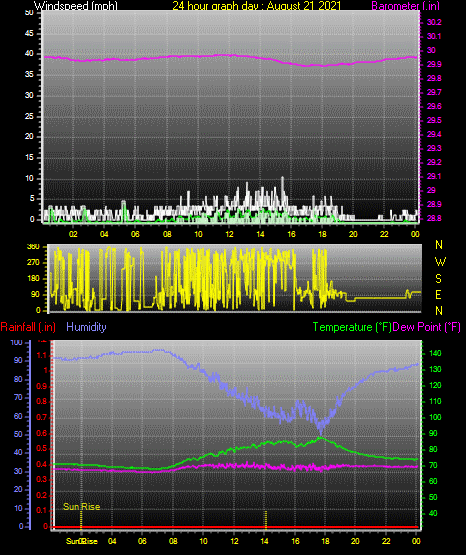Click the '1.1' rainfall axis value
Screen dimensions: 466x555
(x=42, y=355)
